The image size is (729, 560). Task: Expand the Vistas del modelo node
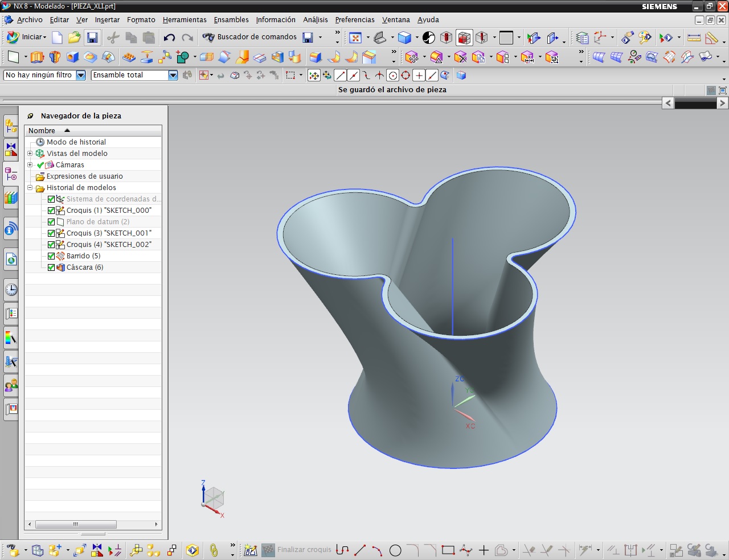(30, 154)
